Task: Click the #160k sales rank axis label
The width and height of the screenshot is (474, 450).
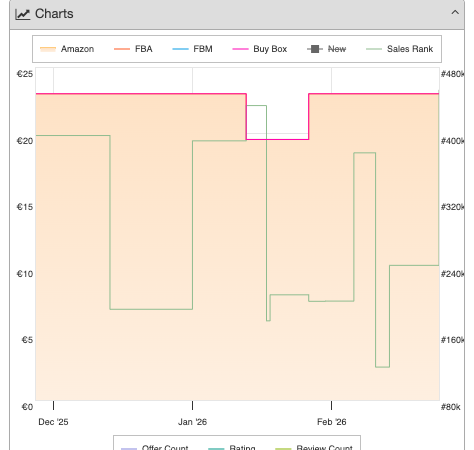Action: coord(453,340)
